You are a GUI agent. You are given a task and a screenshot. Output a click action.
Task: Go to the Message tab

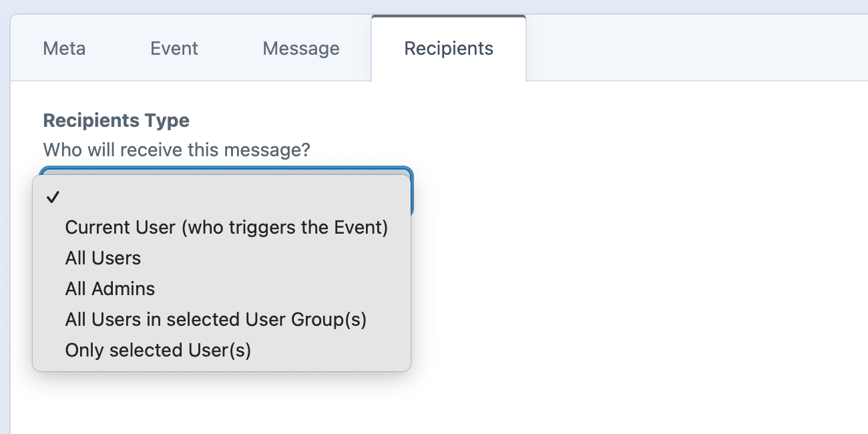[301, 49]
